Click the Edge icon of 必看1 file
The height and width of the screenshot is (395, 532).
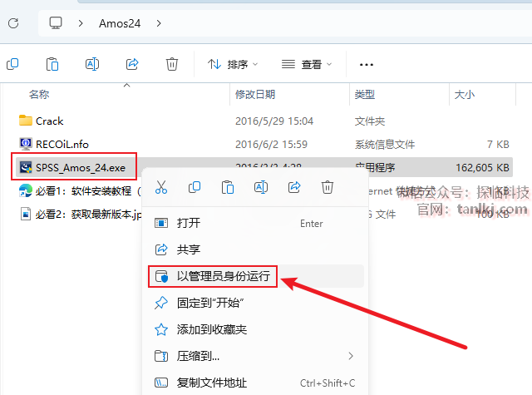coord(26,190)
